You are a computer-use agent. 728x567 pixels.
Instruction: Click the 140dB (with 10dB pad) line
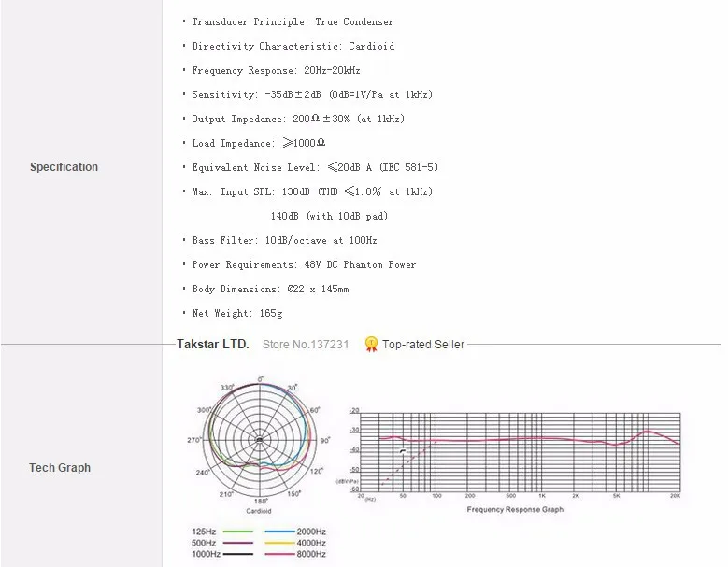[x=329, y=216]
